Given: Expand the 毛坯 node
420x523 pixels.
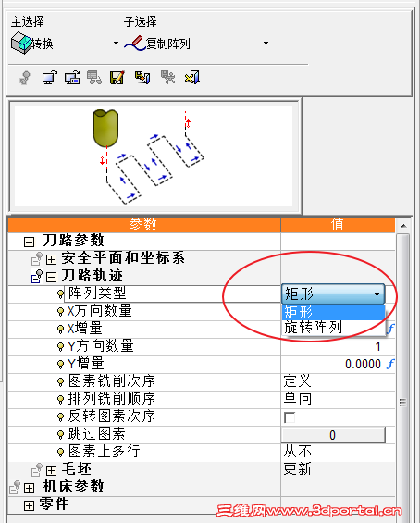Looking at the screenshot, I should click(x=51, y=470).
